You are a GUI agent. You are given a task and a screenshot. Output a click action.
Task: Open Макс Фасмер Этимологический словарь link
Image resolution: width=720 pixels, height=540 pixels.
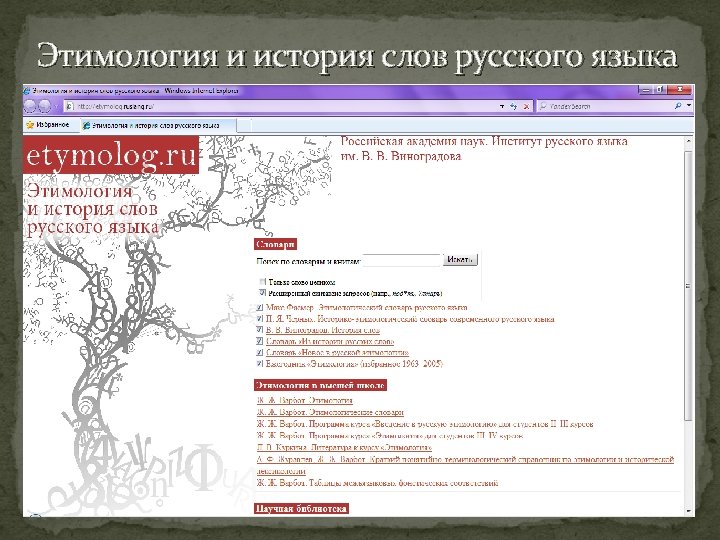366,307
